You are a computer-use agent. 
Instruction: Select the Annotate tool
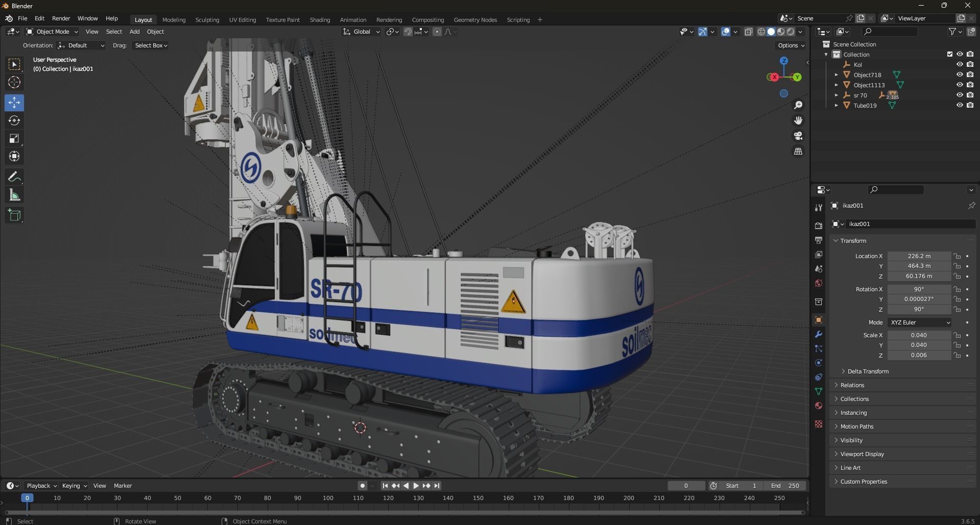point(14,177)
